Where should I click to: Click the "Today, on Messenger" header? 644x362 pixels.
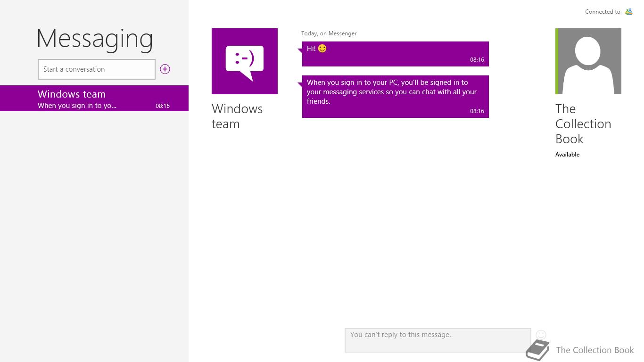(329, 33)
